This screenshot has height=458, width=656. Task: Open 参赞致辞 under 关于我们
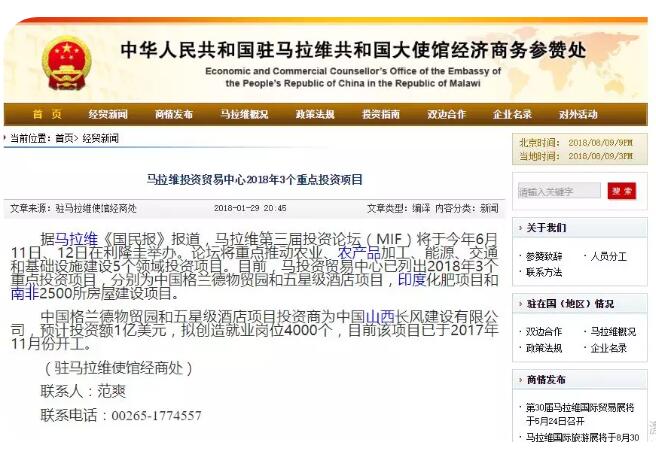tap(545, 257)
